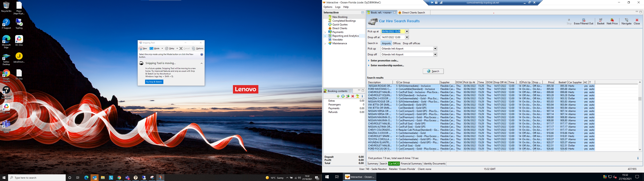
Task: Open Outlook from the taskbar
Action: coord(95,178)
